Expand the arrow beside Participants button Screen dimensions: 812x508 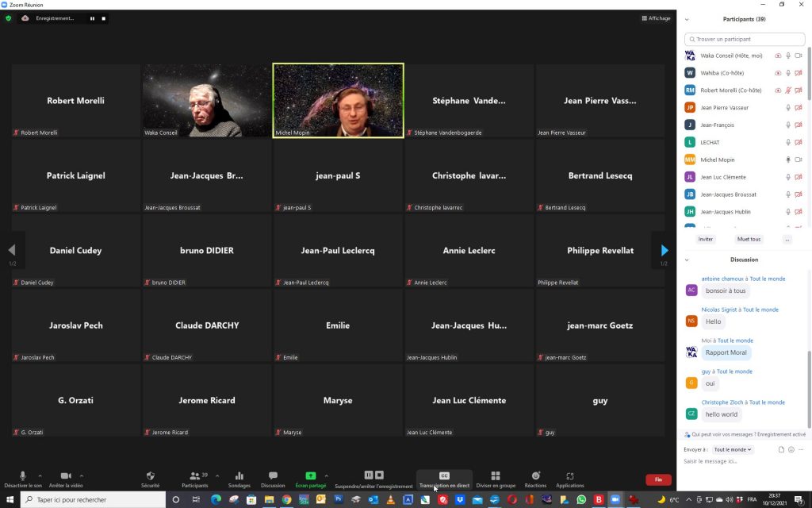(217, 475)
